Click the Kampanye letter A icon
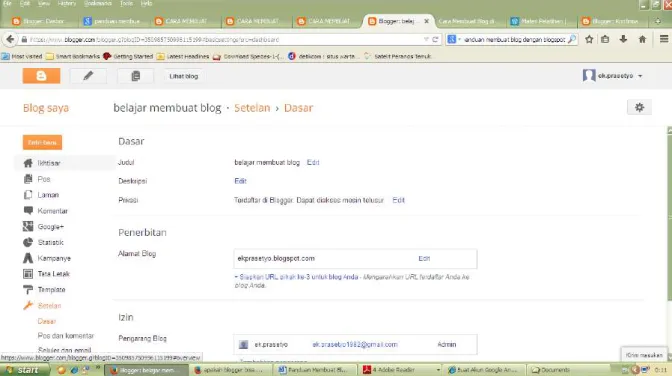This screenshot has height=376, width=672. [x=28, y=258]
